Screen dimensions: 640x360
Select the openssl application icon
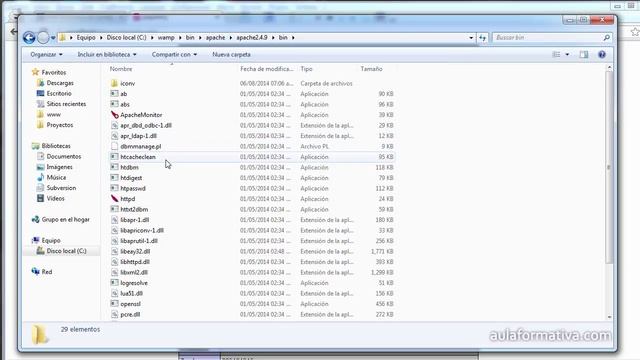tap(114, 304)
